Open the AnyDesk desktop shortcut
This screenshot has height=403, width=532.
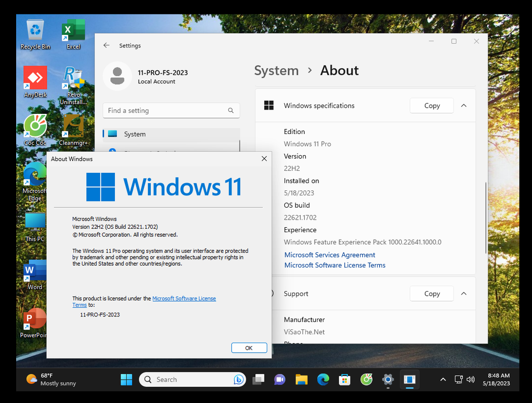pyautogui.click(x=35, y=82)
